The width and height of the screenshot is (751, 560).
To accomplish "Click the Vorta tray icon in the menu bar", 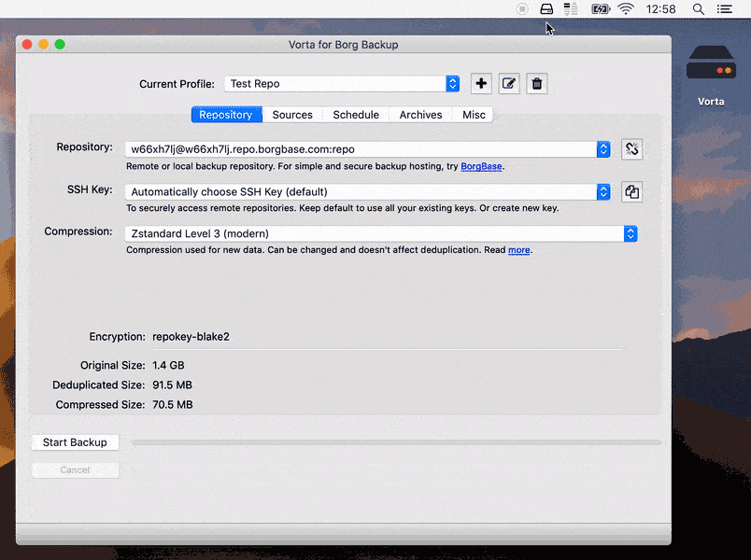I will pyautogui.click(x=547, y=9).
